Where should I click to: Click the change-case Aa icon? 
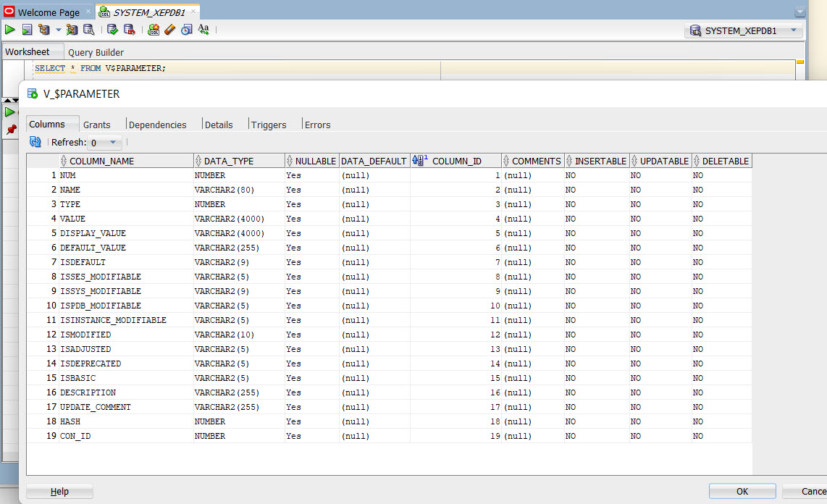pyautogui.click(x=203, y=30)
